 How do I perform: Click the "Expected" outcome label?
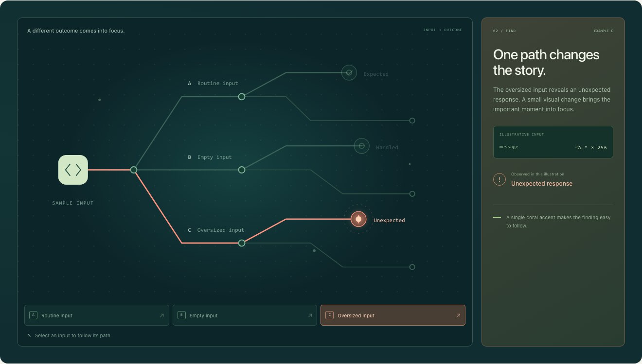(376, 74)
